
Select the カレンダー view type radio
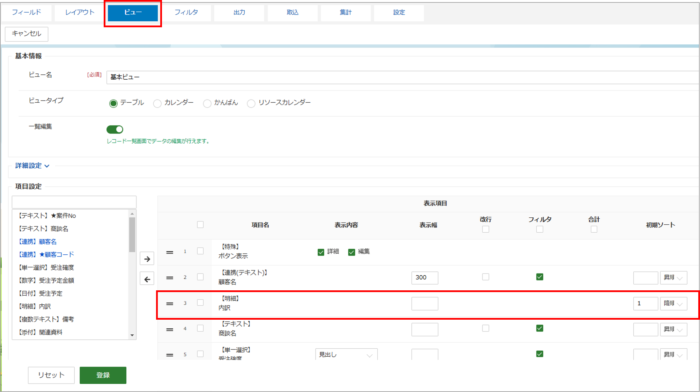pos(157,103)
